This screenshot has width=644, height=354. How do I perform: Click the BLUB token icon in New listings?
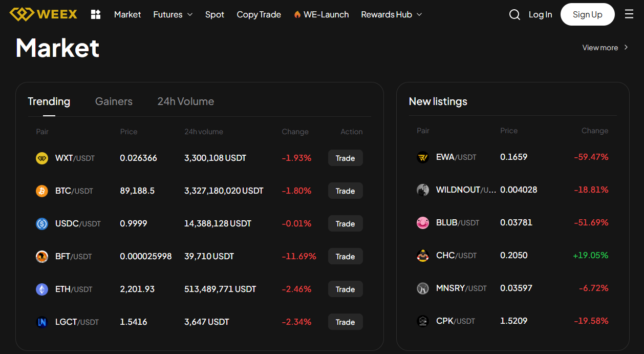pos(423,222)
